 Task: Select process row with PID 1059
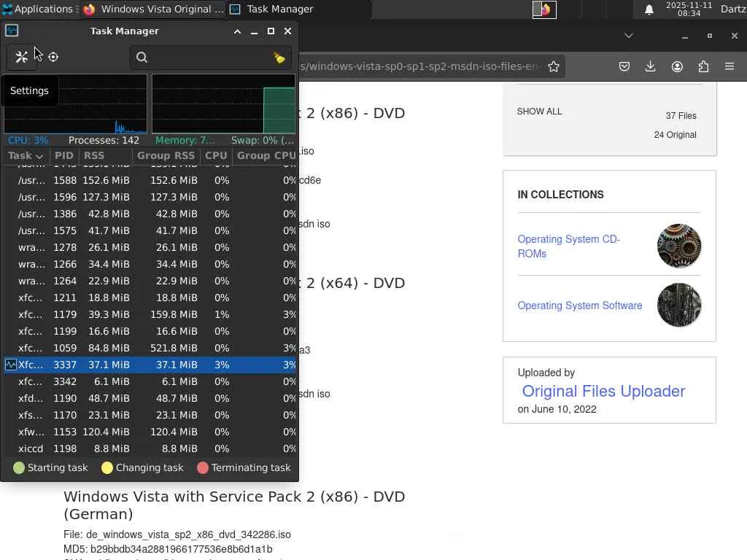tap(150, 348)
